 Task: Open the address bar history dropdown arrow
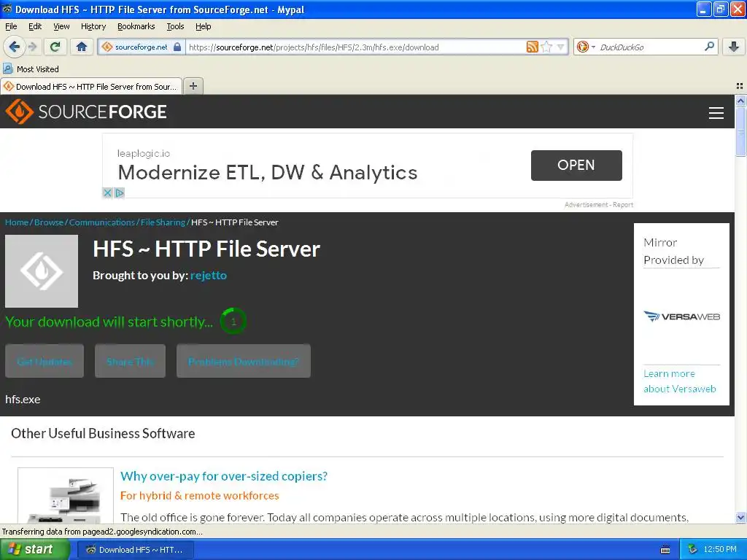[561, 47]
